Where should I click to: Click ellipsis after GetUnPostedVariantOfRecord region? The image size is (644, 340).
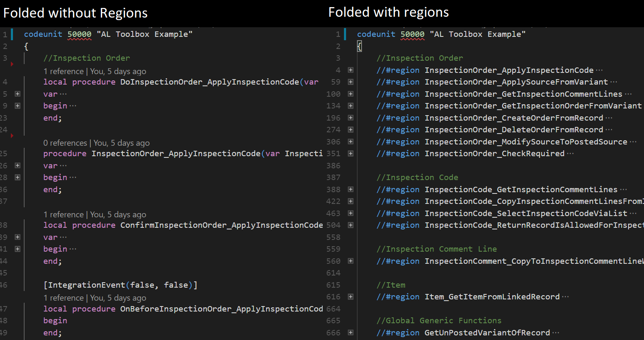tap(556, 333)
